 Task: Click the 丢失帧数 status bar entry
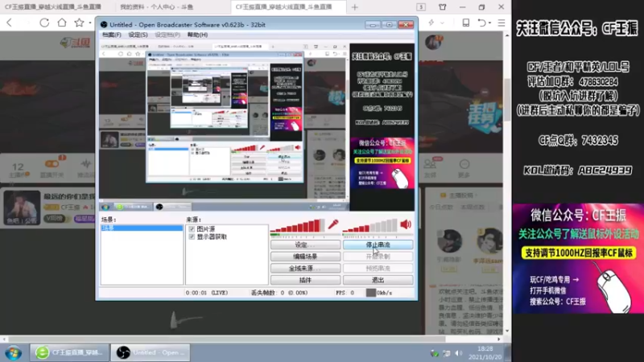[x=279, y=293]
